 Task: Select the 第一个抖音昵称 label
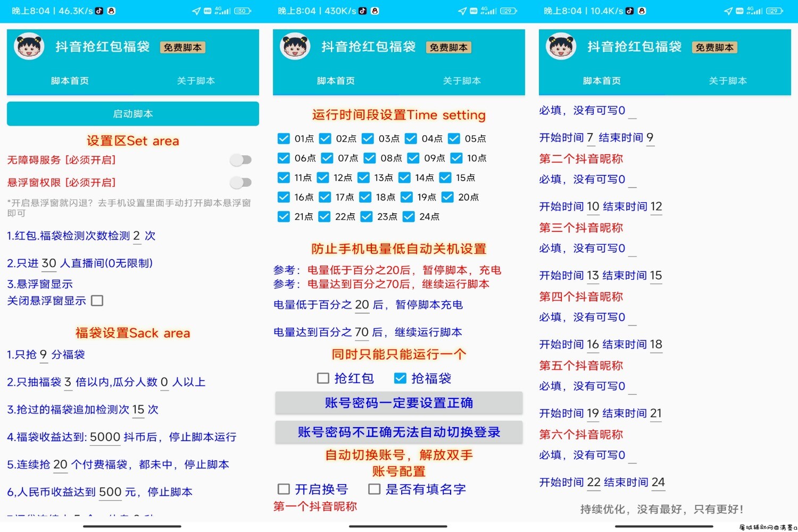tap(315, 506)
